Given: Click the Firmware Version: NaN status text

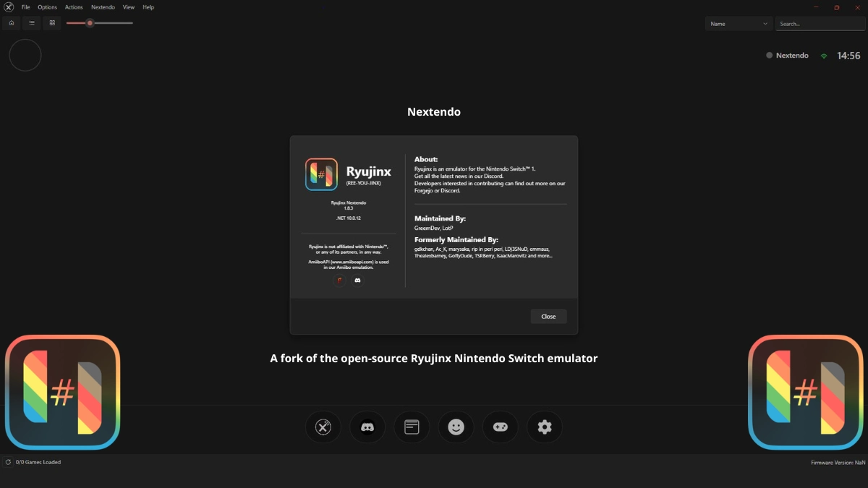Looking at the screenshot, I should click(x=838, y=462).
